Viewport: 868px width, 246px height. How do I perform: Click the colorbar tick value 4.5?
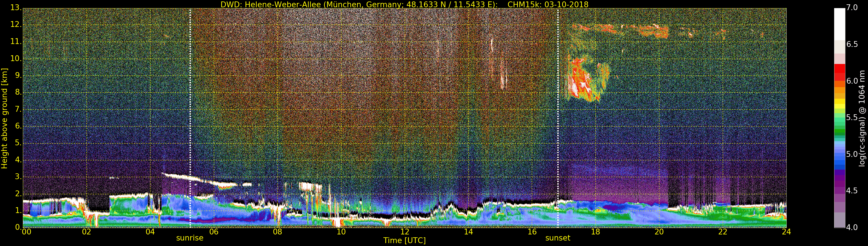tap(852, 191)
